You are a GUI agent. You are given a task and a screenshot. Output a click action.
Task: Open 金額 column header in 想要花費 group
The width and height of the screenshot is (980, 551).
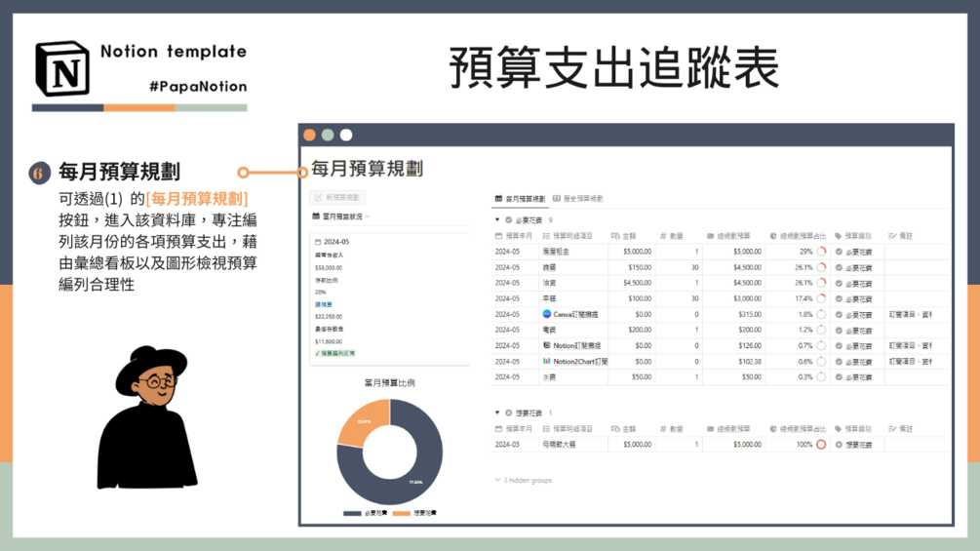point(624,428)
